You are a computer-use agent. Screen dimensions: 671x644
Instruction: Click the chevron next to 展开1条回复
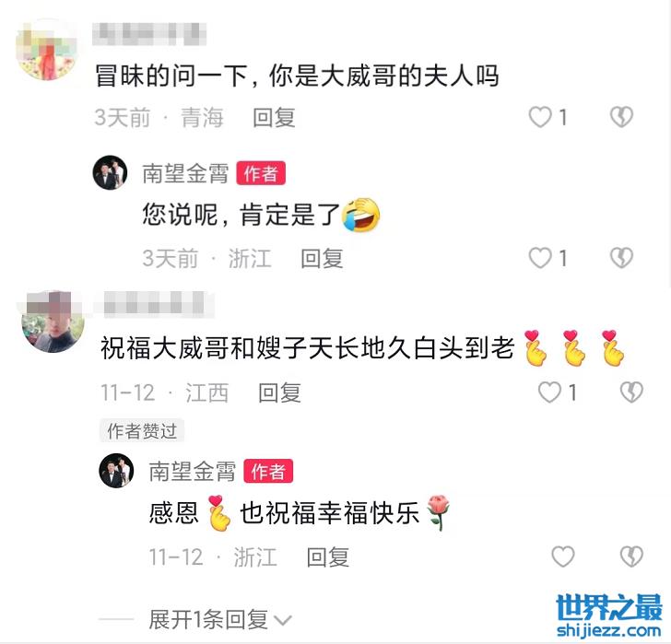coord(282,620)
